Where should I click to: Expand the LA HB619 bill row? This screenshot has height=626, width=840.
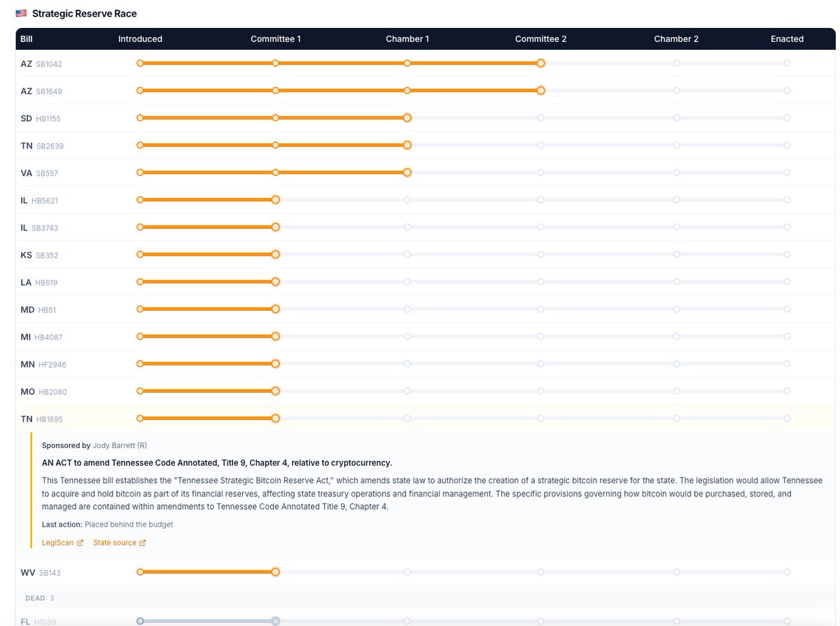pos(426,282)
